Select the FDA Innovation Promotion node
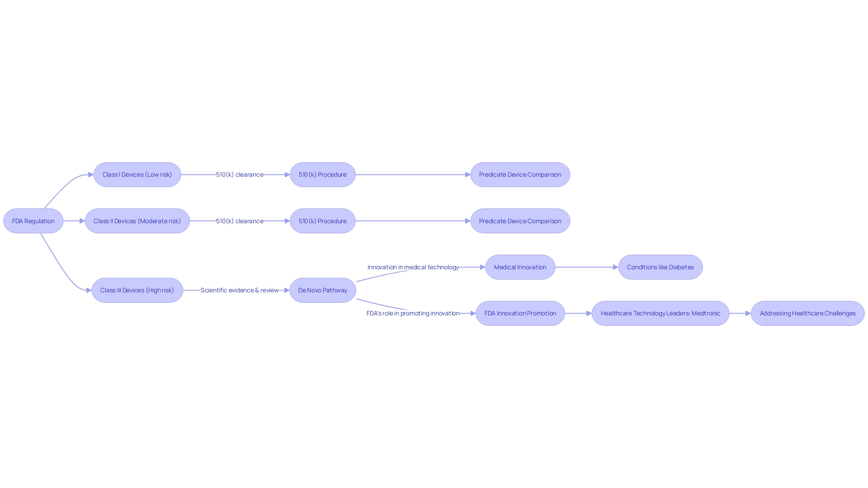Screen dimensions: 868x488 tap(520, 313)
